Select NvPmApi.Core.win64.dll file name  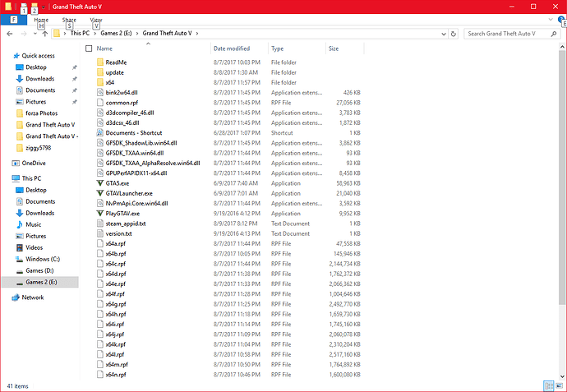coord(137,203)
